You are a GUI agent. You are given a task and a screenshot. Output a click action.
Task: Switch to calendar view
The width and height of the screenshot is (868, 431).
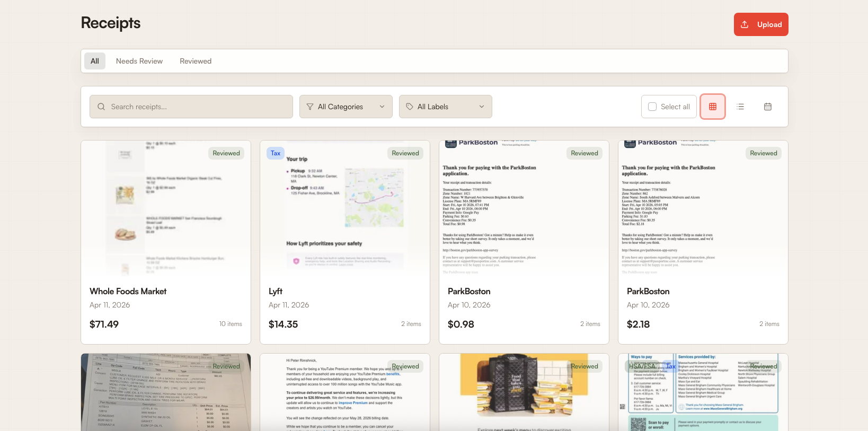click(768, 107)
